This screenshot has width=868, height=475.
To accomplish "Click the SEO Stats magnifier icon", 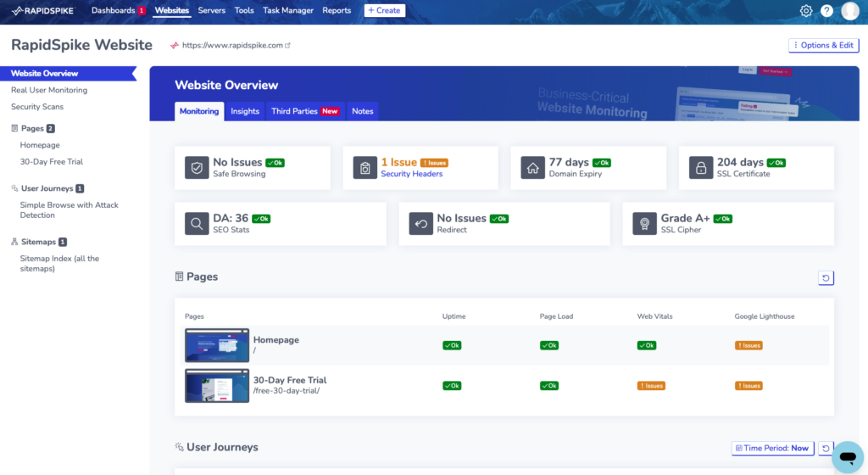I will point(197,224).
